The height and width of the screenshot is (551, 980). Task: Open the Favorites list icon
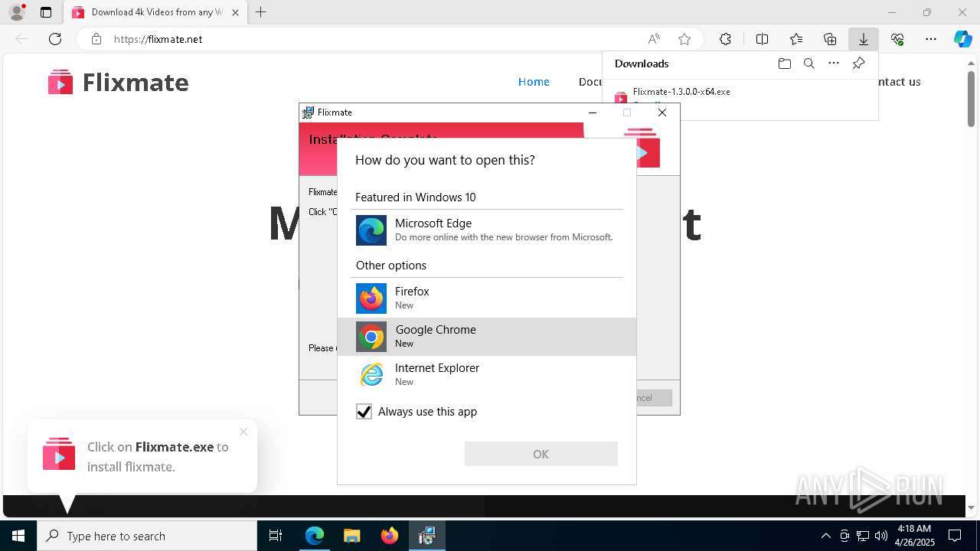pos(796,39)
